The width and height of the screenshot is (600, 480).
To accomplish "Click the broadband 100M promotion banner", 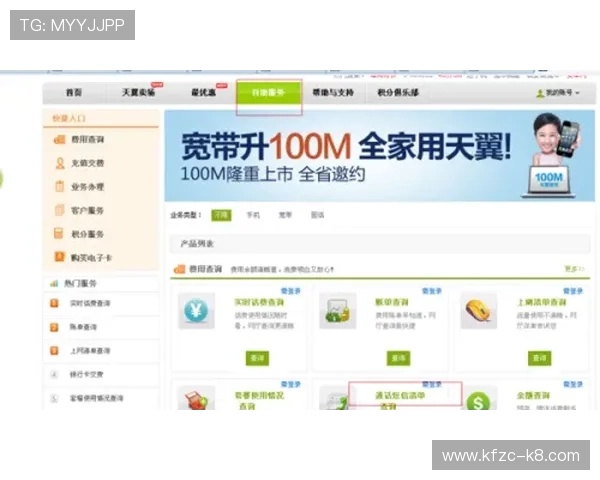I will click(x=380, y=156).
